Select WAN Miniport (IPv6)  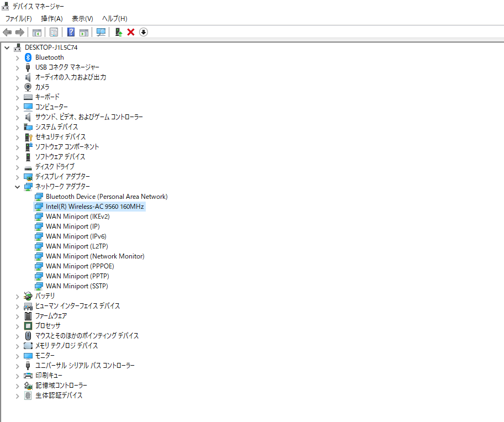point(76,236)
